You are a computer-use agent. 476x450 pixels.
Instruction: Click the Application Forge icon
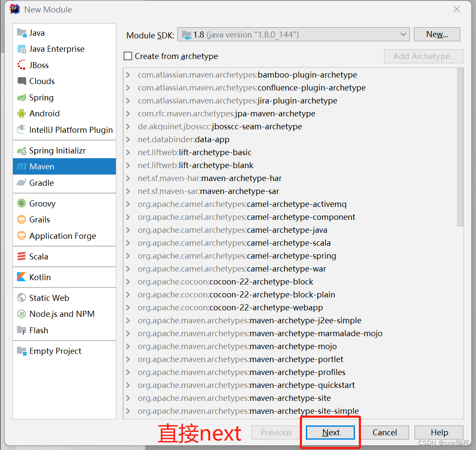click(x=22, y=235)
